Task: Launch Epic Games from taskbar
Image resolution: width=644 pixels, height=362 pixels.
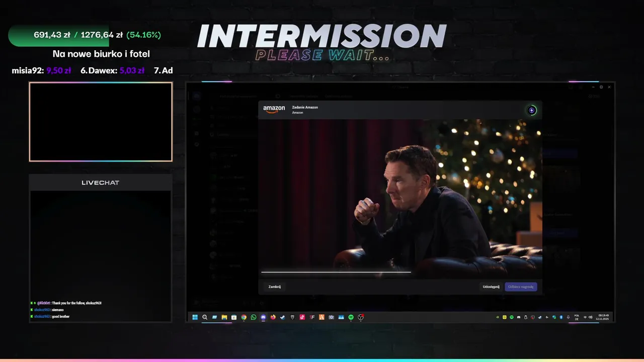Action: 292,317
